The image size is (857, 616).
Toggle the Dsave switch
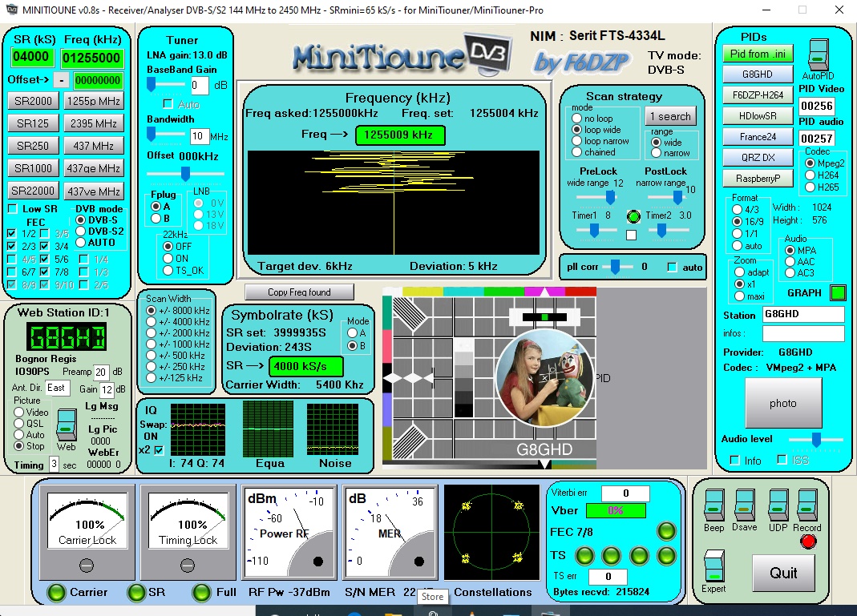click(x=745, y=505)
